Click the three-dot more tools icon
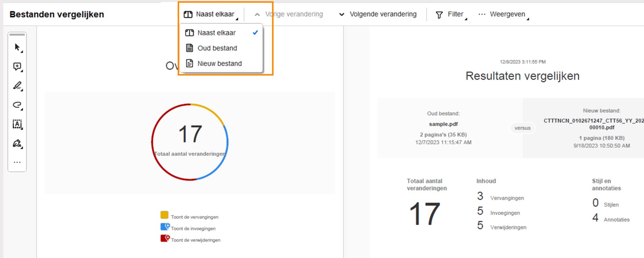 [x=17, y=162]
